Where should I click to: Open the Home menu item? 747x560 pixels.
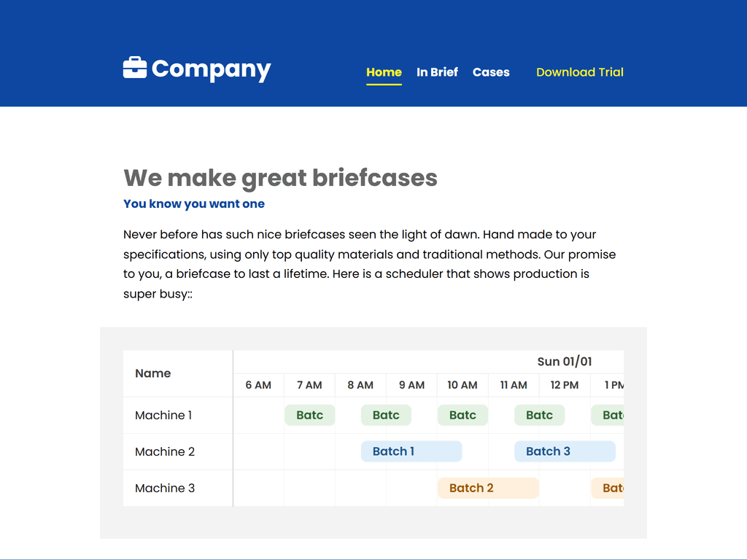384,72
